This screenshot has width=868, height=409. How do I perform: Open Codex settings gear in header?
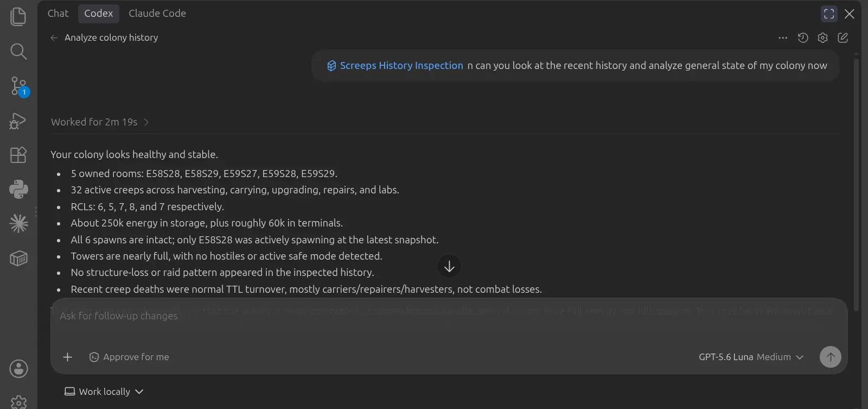823,37
